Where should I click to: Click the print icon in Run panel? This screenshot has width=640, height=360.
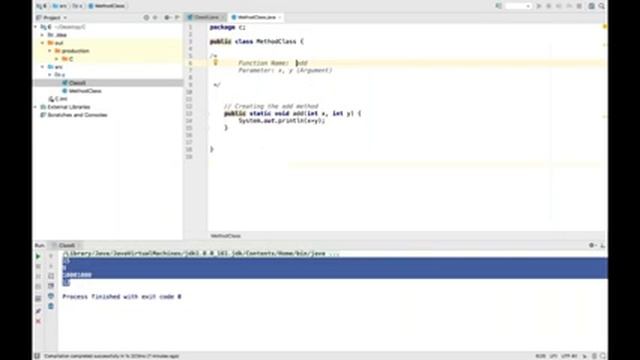click(51, 296)
